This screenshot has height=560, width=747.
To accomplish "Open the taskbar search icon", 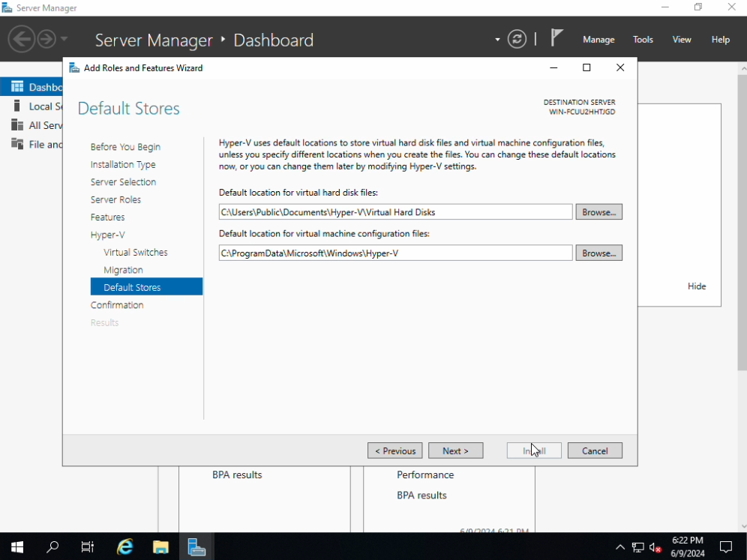I will point(52,547).
